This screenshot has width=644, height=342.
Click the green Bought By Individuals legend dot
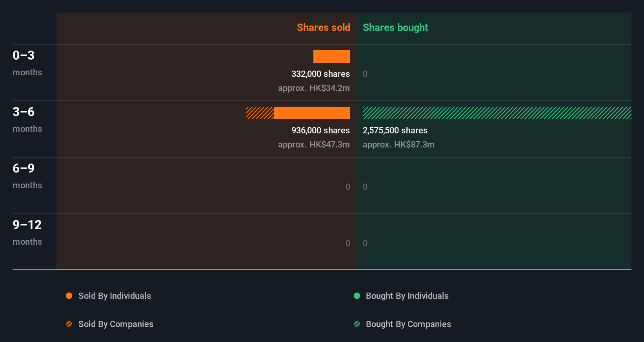(357, 296)
